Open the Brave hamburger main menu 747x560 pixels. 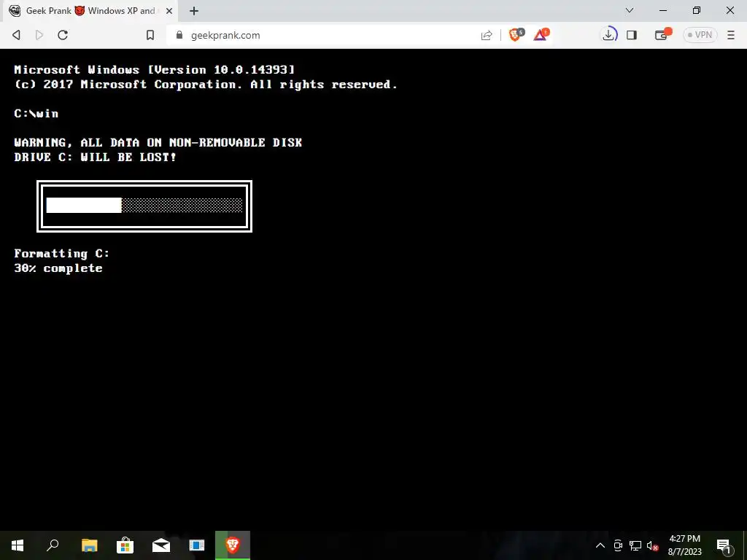(731, 35)
